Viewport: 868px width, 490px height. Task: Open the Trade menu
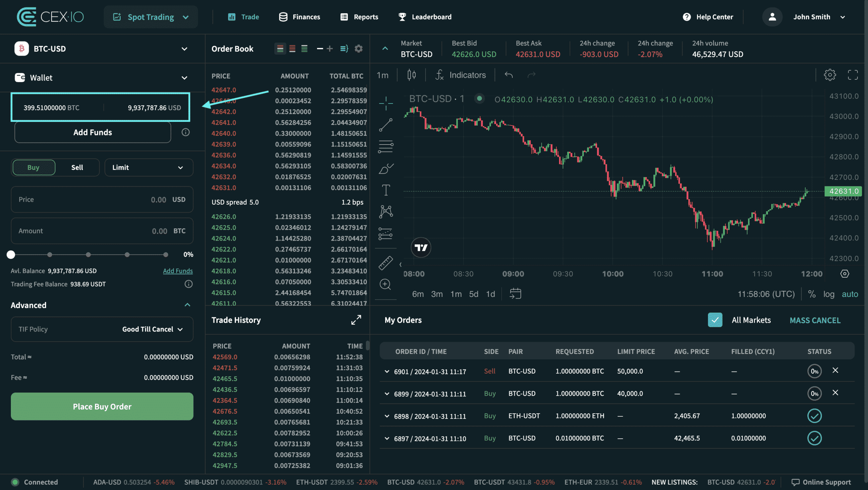click(x=243, y=17)
